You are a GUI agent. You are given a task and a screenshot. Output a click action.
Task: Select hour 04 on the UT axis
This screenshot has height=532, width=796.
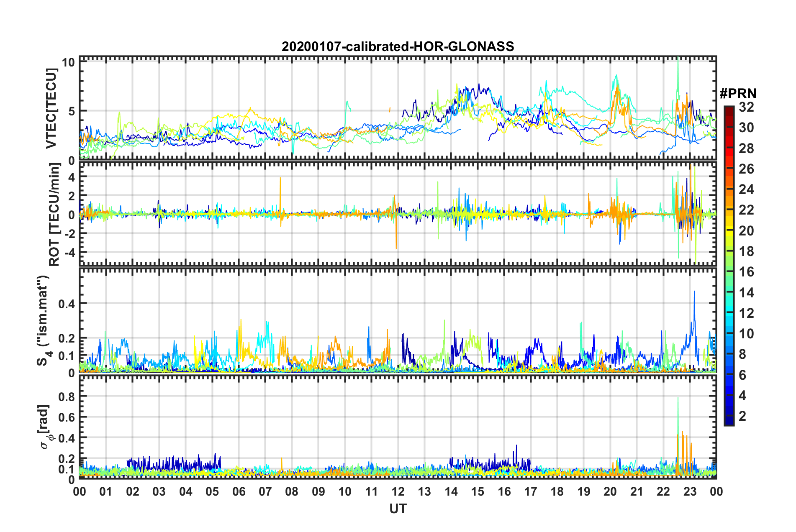pyautogui.click(x=185, y=491)
